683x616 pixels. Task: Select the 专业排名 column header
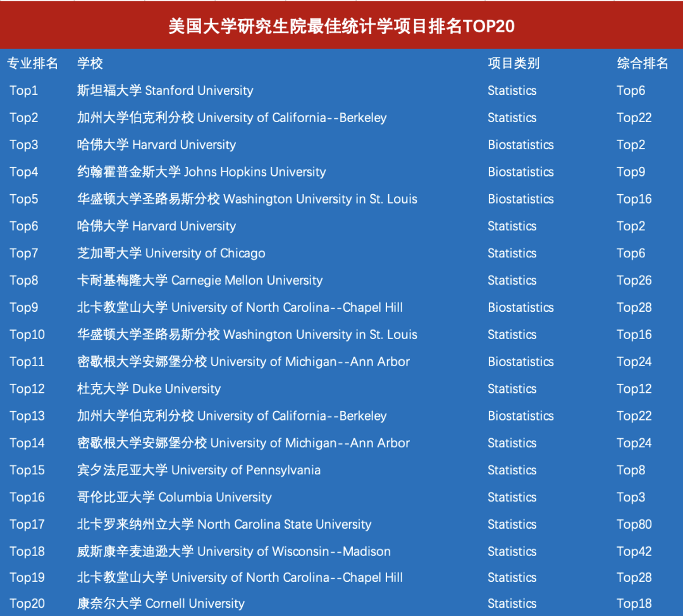tap(33, 63)
